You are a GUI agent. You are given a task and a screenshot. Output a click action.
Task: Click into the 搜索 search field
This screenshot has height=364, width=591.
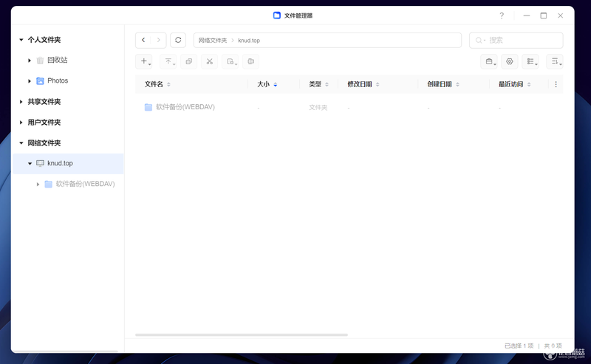click(516, 41)
